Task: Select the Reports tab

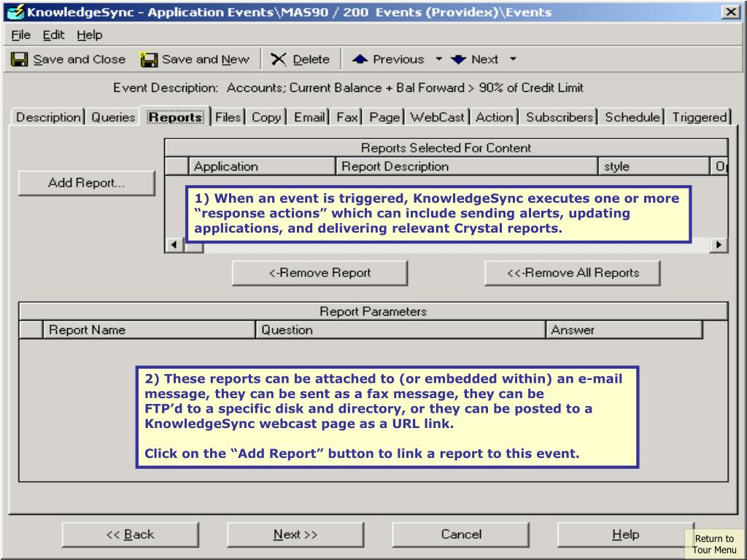Action: pos(175,117)
